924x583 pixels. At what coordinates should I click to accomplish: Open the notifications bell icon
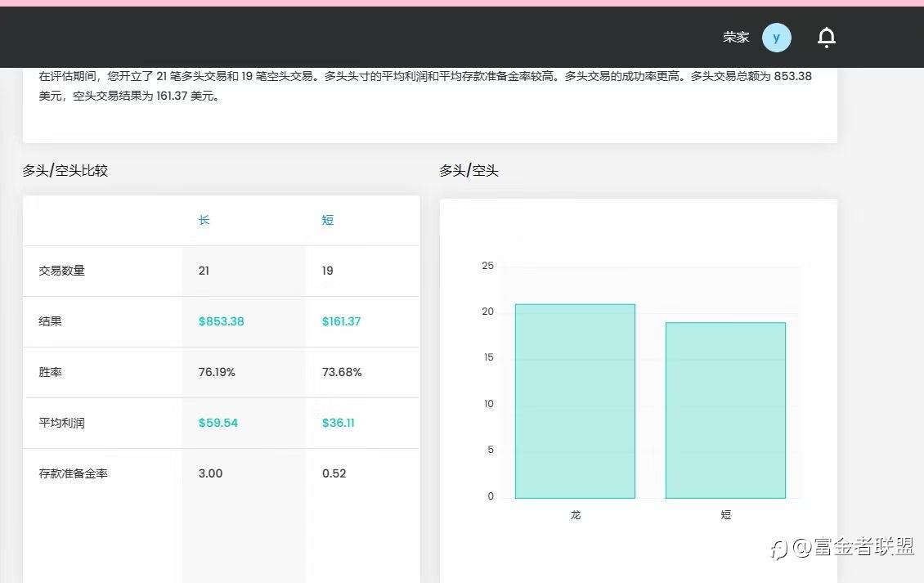click(x=826, y=38)
